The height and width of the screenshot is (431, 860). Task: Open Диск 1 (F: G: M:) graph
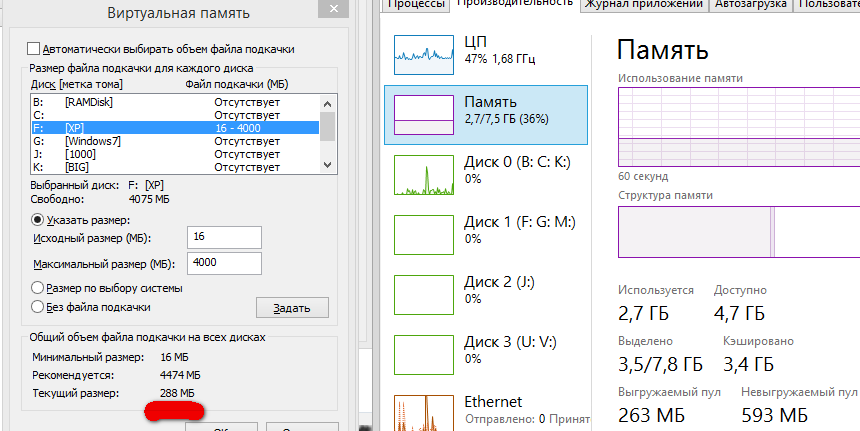tap(425, 235)
